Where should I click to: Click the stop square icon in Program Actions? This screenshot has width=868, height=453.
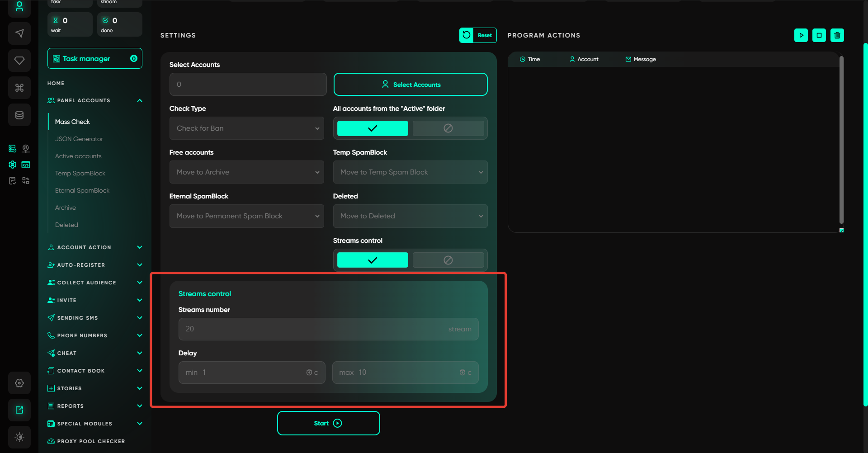(819, 35)
